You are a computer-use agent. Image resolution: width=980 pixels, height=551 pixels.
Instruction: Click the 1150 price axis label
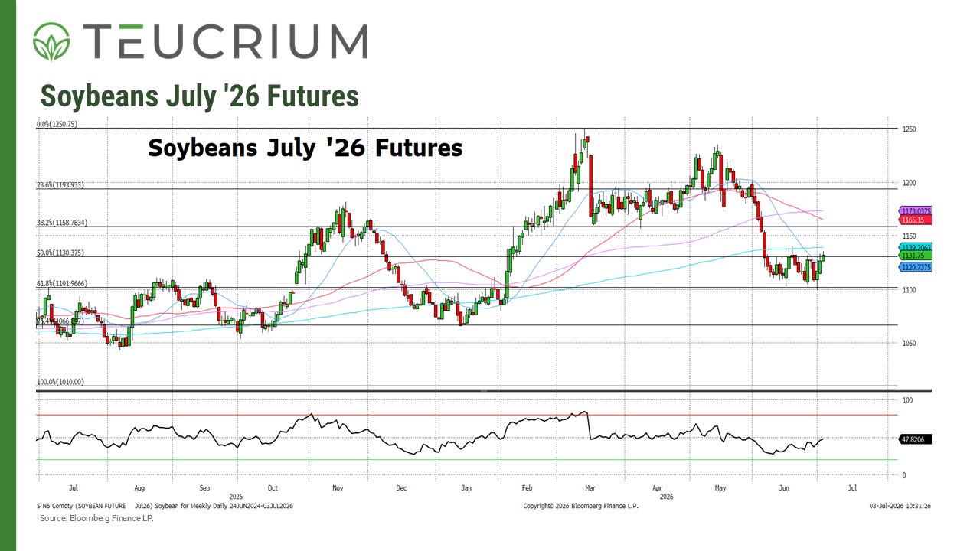(907, 236)
